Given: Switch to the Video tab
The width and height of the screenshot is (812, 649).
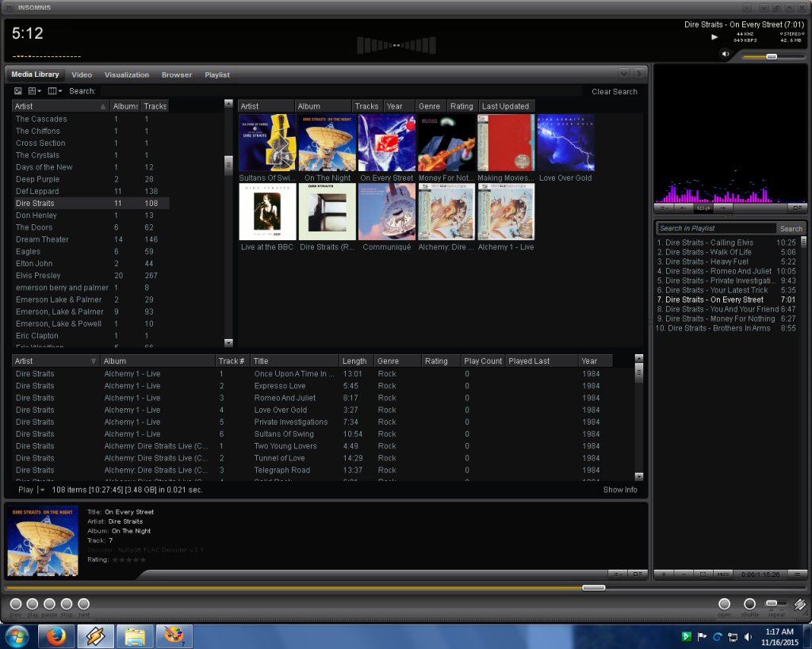Looking at the screenshot, I should [82, 75].
